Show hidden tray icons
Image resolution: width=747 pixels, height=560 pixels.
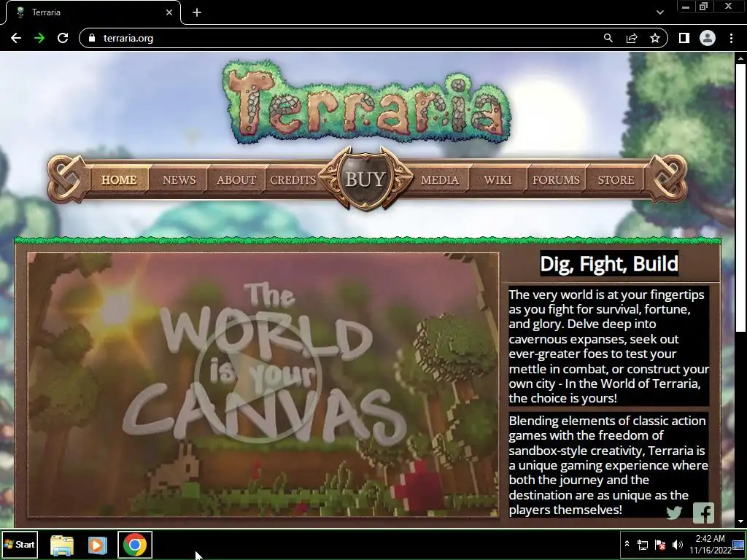pyautogui.click(x=627, y=544)
